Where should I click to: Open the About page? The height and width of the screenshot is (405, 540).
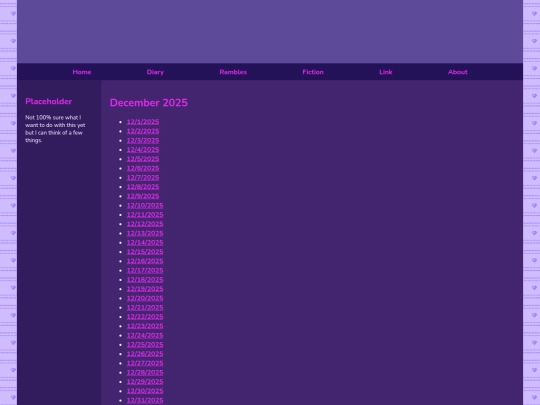pos(458,72)
